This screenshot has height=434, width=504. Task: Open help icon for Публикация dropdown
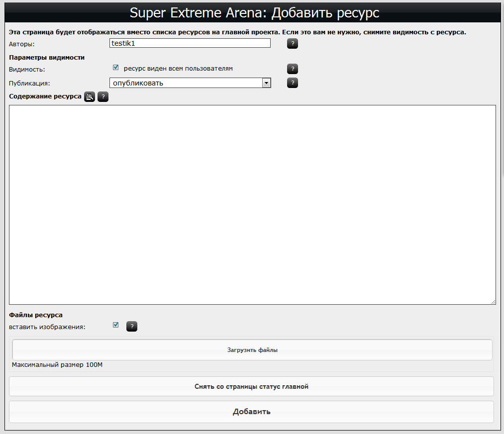click(292, 83)
